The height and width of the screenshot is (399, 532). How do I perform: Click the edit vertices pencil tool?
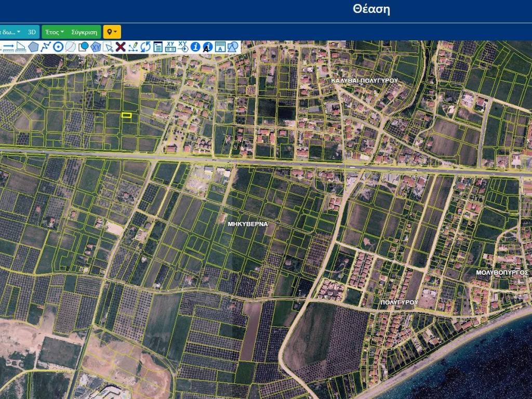click(x=133, y=47)
